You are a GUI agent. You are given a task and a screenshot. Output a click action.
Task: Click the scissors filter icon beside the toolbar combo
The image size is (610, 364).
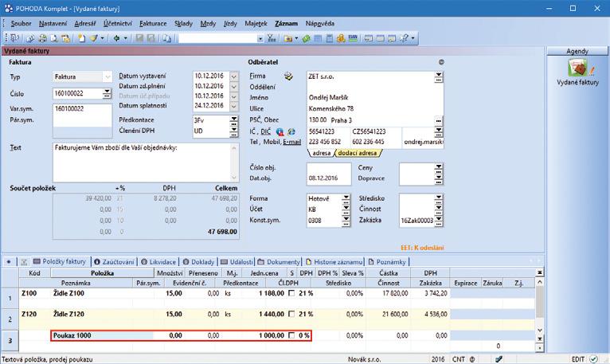(272, 38)
